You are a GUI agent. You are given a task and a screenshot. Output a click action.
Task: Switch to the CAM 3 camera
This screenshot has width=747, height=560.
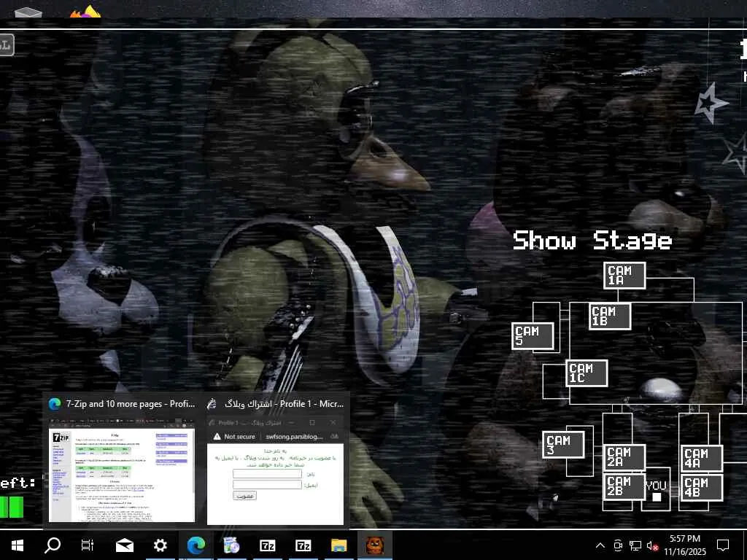[564, 445]
